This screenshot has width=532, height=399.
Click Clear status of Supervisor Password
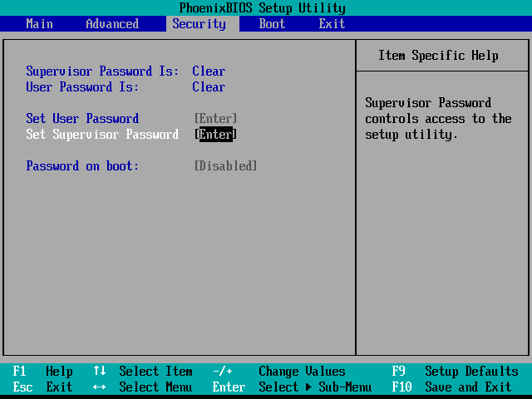(x=209, y=71)
